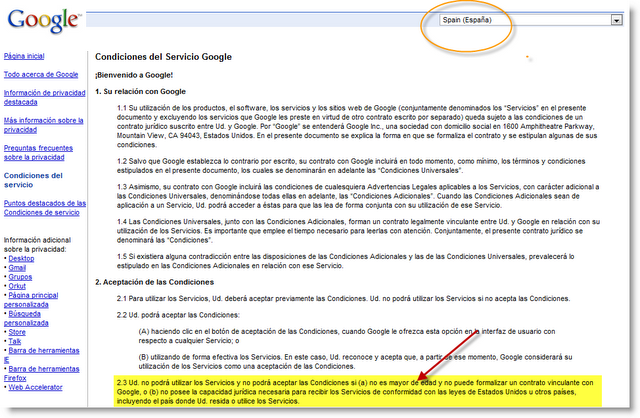Screen dimensions: 640x418
Task: Click paragraph 2.1 Para utilizar los Servicios
Action: click(x=343, y=298)
